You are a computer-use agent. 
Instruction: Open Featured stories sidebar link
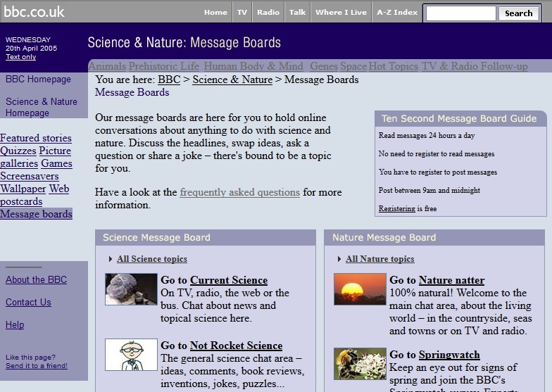[x=35, y=138]
